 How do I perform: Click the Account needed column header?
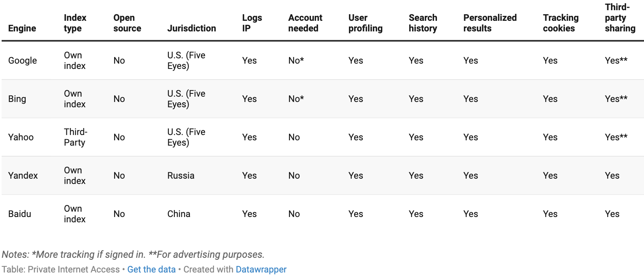click(x=305, y=23)
